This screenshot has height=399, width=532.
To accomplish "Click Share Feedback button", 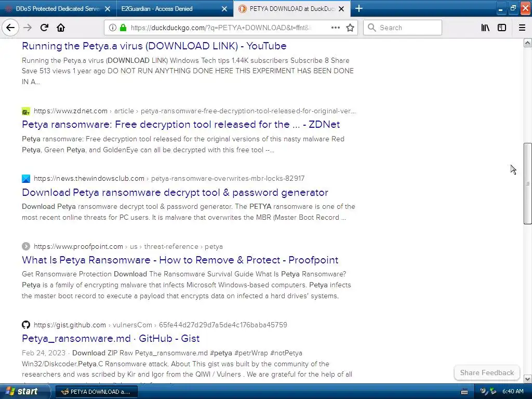I will [x=487, y=373].
